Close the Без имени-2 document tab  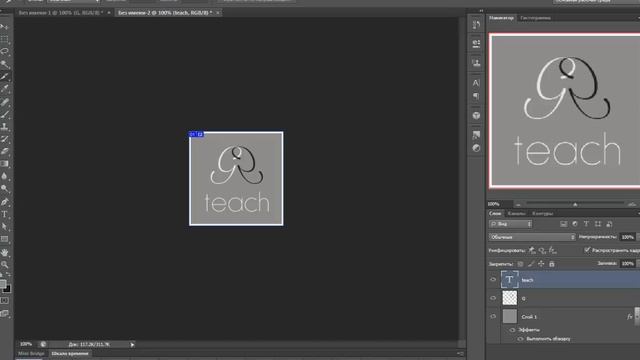218,13
